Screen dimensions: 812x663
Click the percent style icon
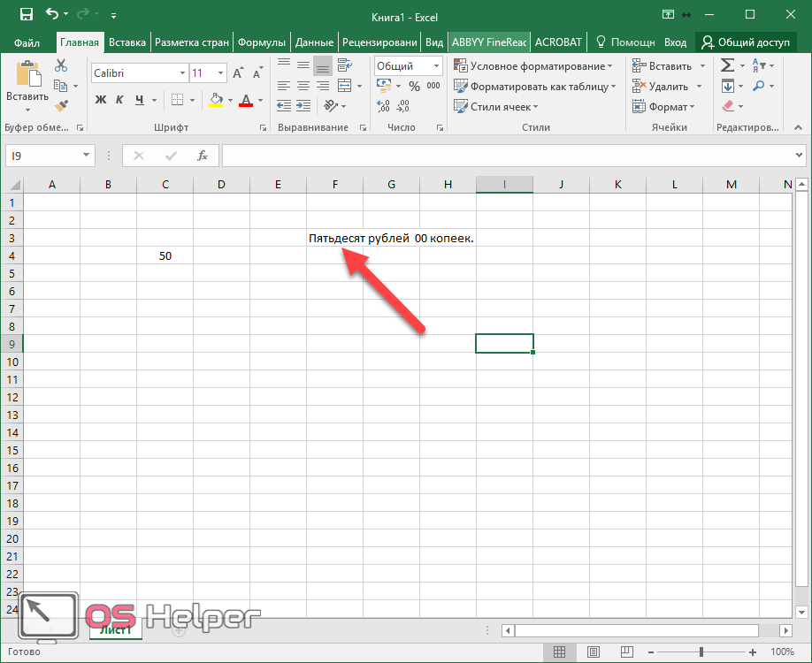coord(413,86)
